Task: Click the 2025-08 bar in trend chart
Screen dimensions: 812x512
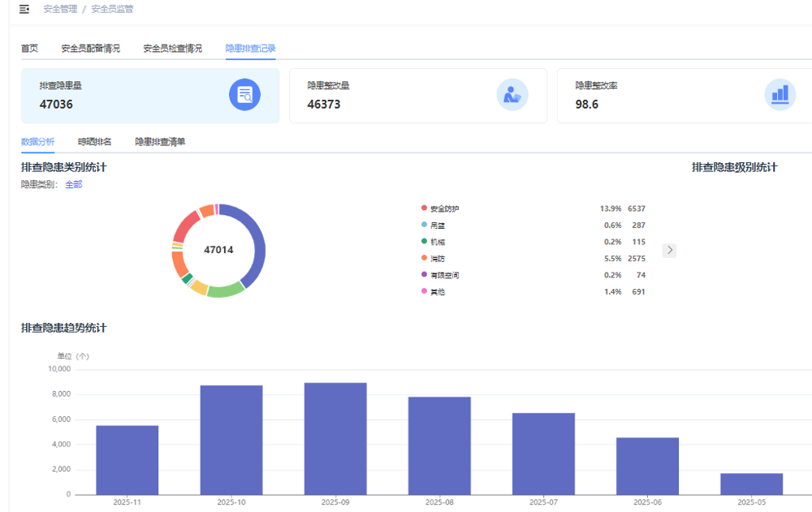Action: click(439, 445)
